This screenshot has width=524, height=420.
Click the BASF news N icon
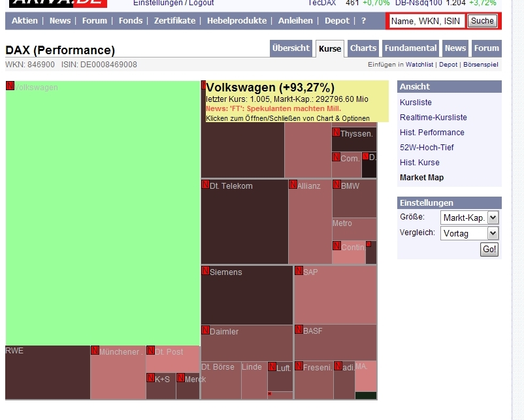[299, 329]
